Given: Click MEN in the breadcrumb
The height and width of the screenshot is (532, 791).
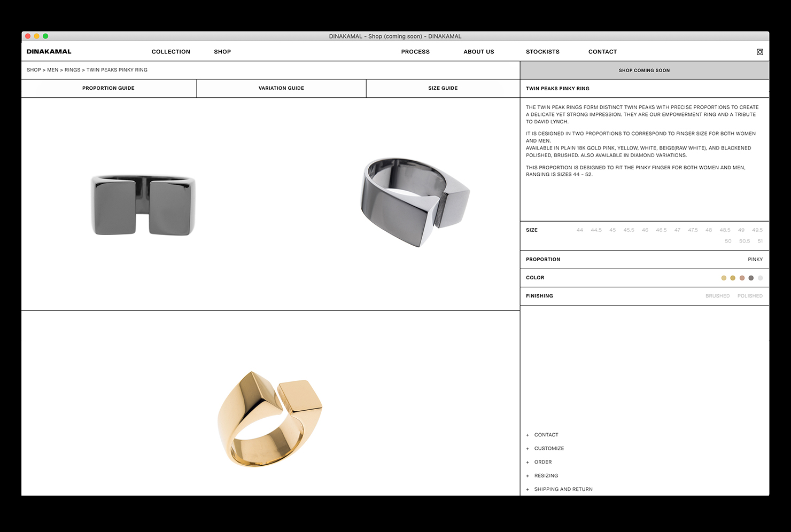Looking at the screenshot, I should tap(53, 70).
